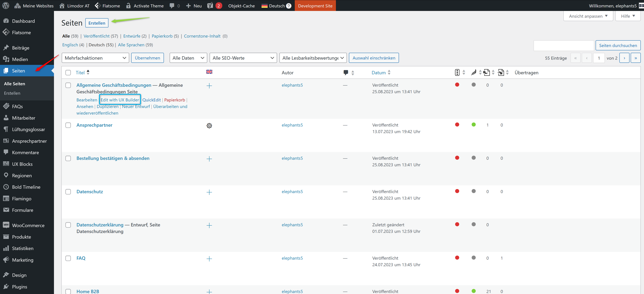Click the English flag column header

209,72
